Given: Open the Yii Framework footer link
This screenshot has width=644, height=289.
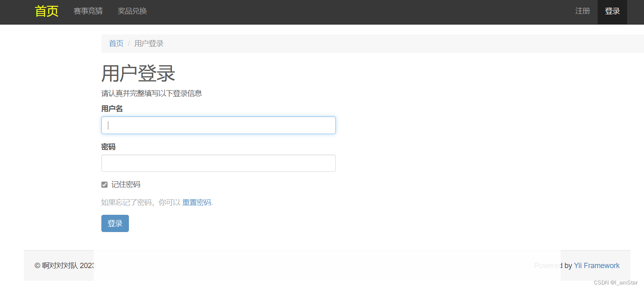Looking at the screenshot, I should pos(597,266).
